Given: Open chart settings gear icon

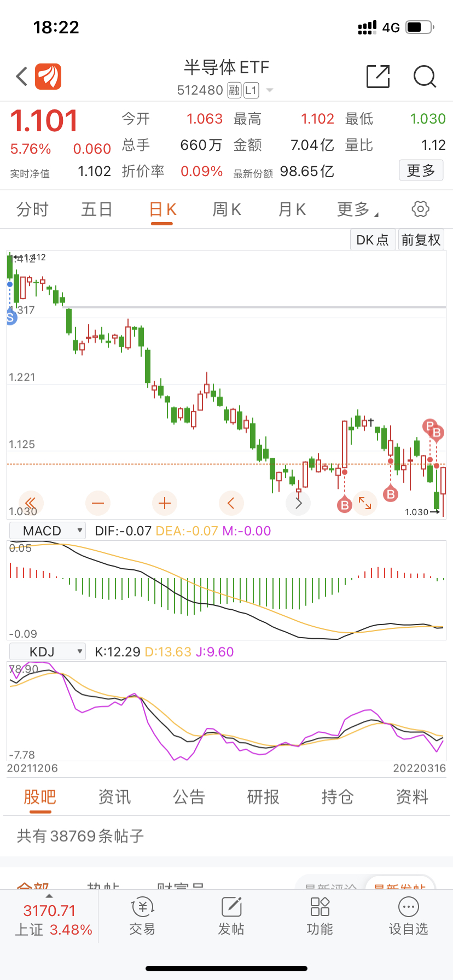Looking at the screenshot, I should [x=420, y=209].
